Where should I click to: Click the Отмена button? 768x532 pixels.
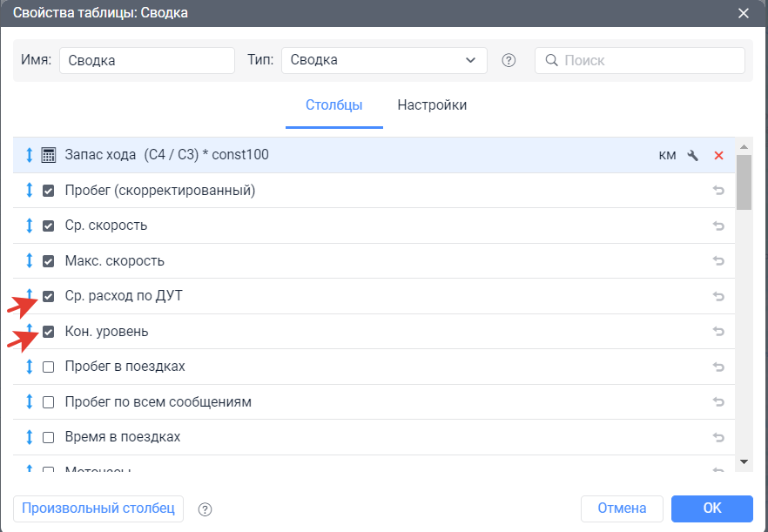tap(622, 508)
